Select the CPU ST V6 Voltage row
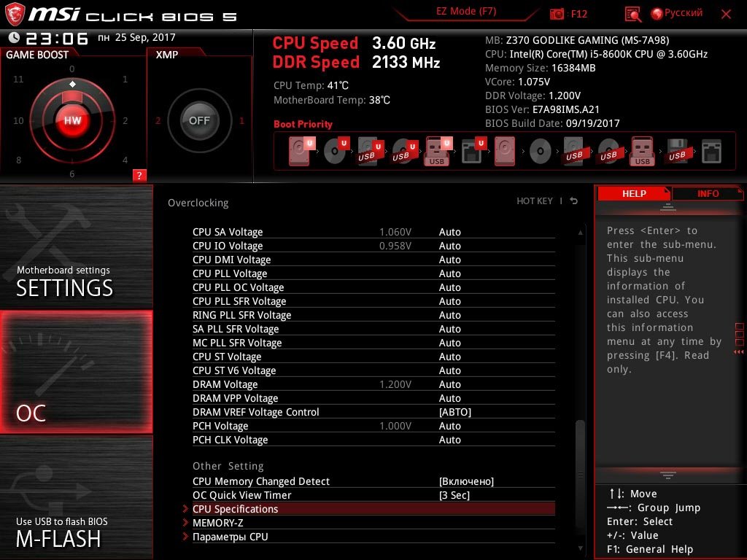Viewport: 747px width, 560px height. pyautogui.click(x=373, y=370)
